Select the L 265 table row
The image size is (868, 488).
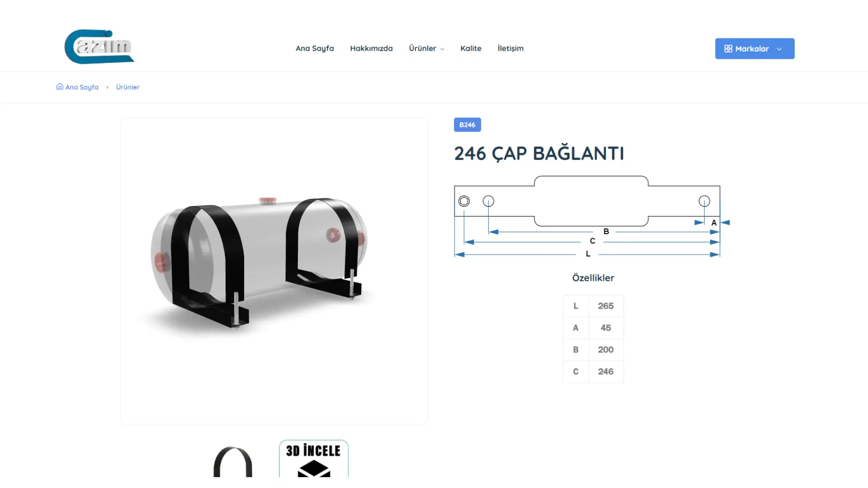tap(593, 306)
